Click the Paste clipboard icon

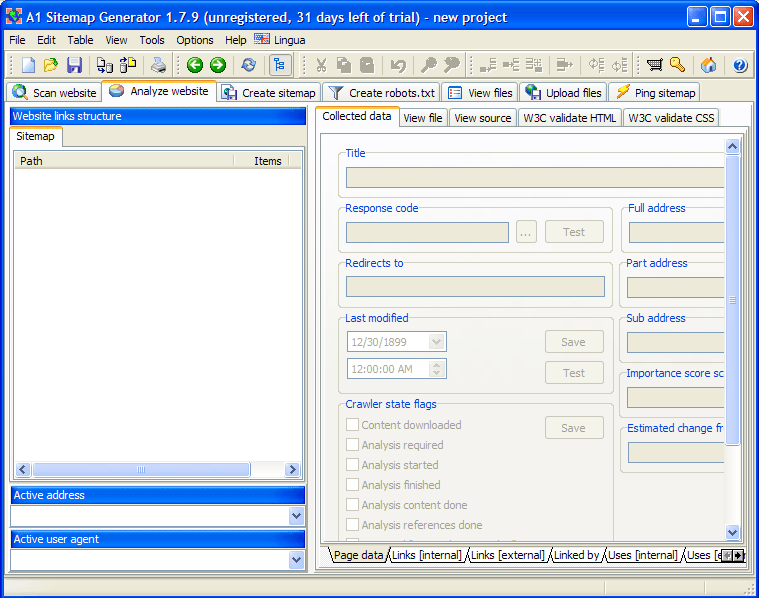pos(367,65)
